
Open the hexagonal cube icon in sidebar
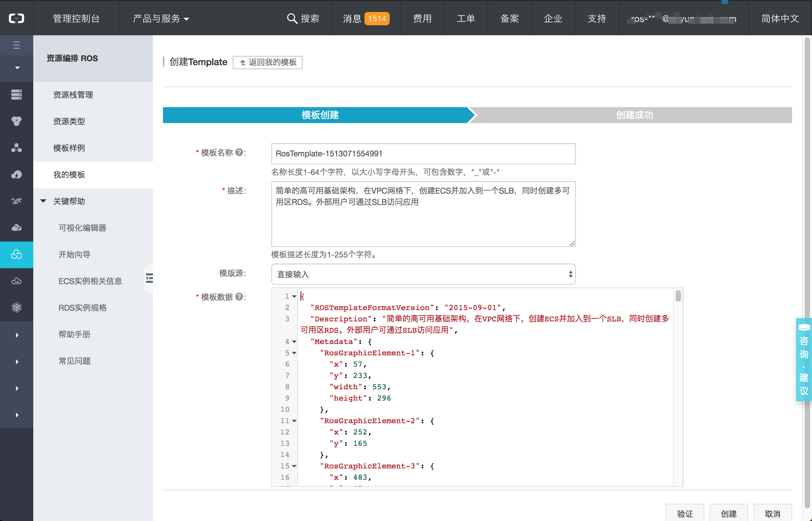pos(17,307)
